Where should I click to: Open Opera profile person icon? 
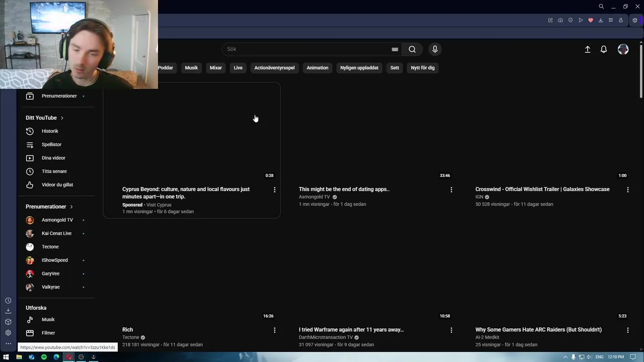point(621,20)
